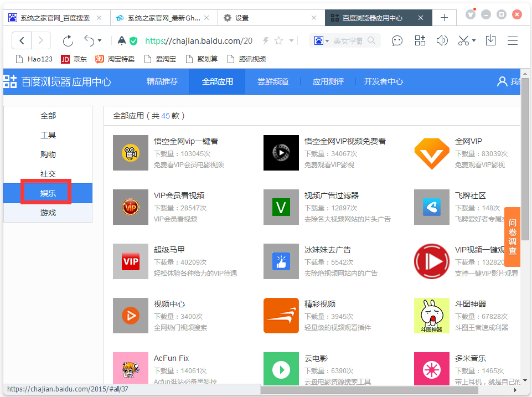The width and height of the screenshot is (532, 397).
Task: Open the 聚划算 bookmark
Action: tap(202, 59)
